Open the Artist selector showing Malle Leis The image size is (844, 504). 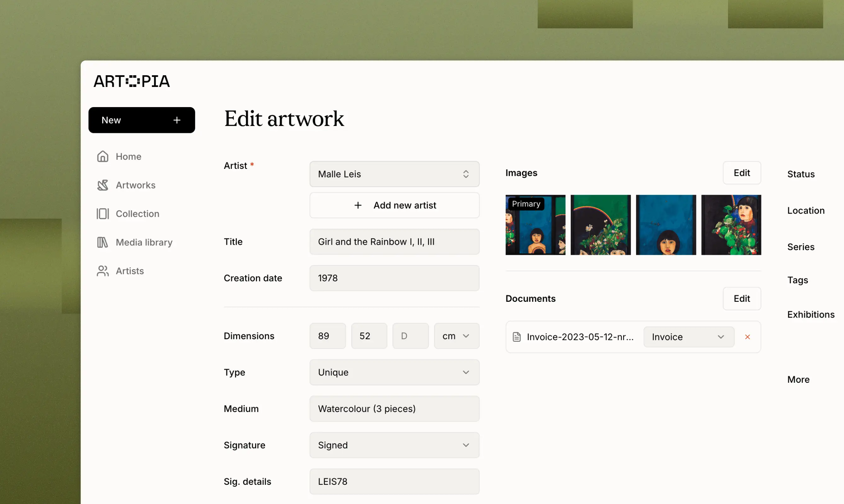[x=394, y=174]
